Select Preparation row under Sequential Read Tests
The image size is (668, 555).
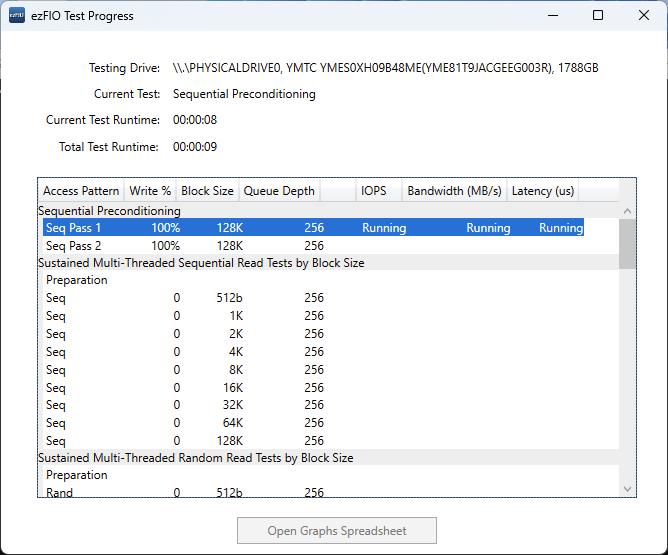[313, 280]
